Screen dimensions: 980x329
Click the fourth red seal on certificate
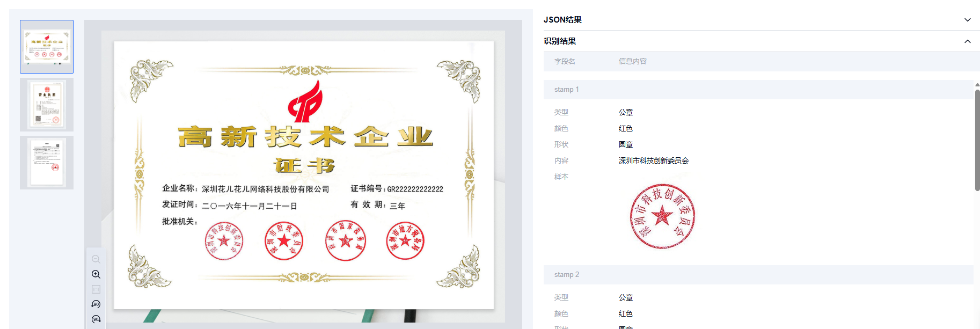405,241
